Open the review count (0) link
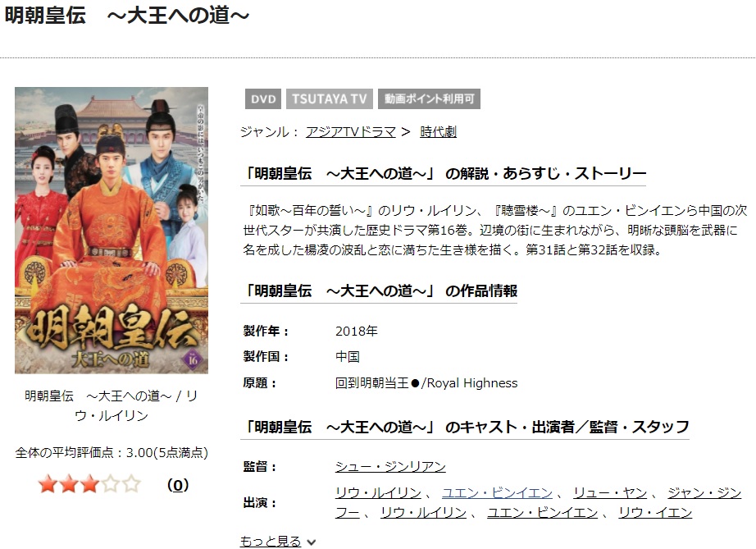 (178, 485)
